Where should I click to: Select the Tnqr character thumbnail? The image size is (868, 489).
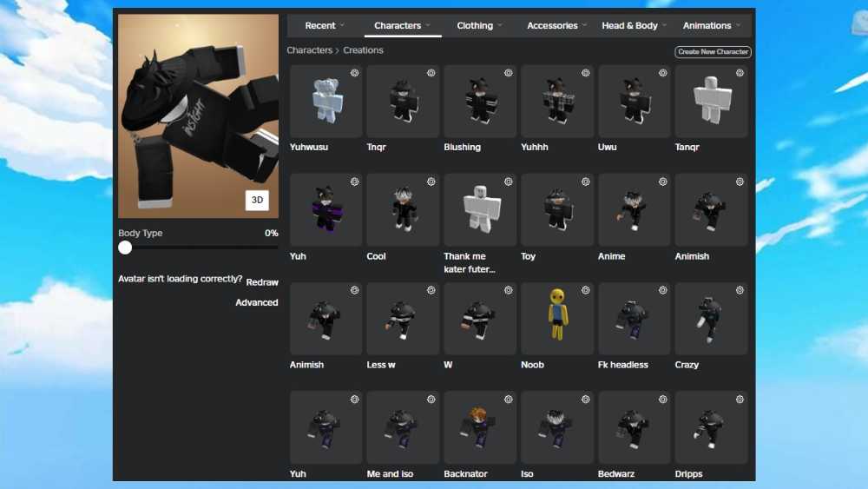(403, 101)
